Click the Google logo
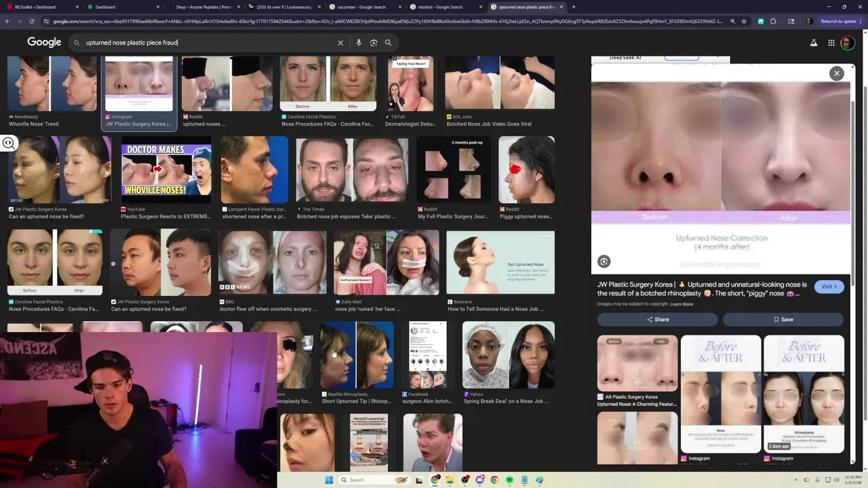The width and height of the screenshot is (868, 488). click(44, 42)
